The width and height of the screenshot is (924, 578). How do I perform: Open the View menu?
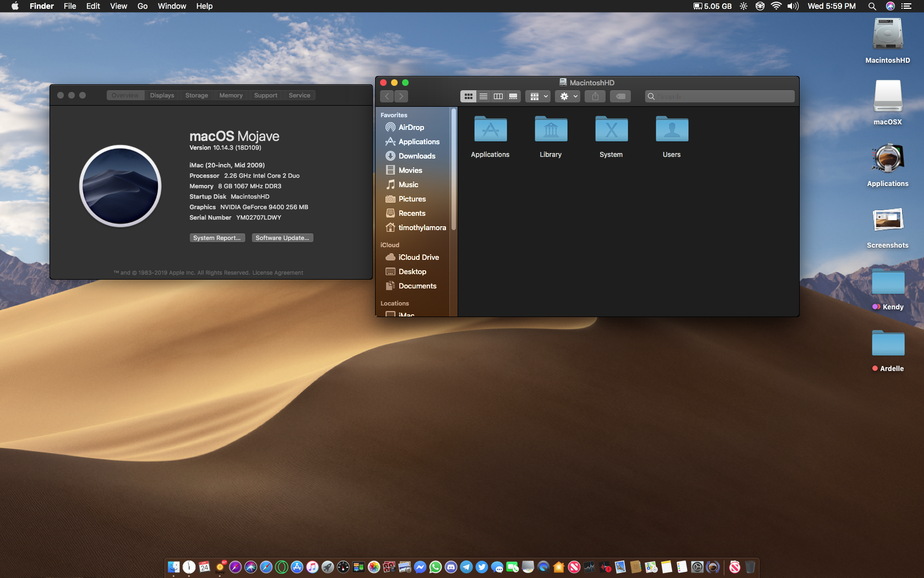(x=119, y=6)
